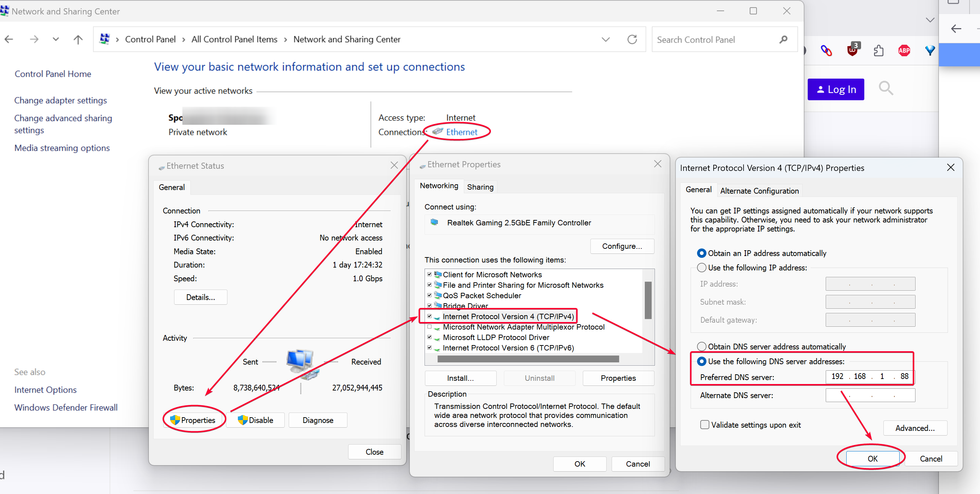Image resolution: width=980 pixels, height=494 pixels.
Task: Select Obtain an IP address automatically
Action: point(701,253)
